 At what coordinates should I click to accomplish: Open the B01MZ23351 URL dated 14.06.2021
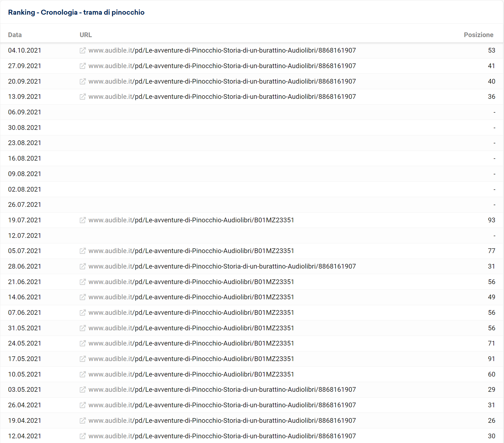[191, 297]
